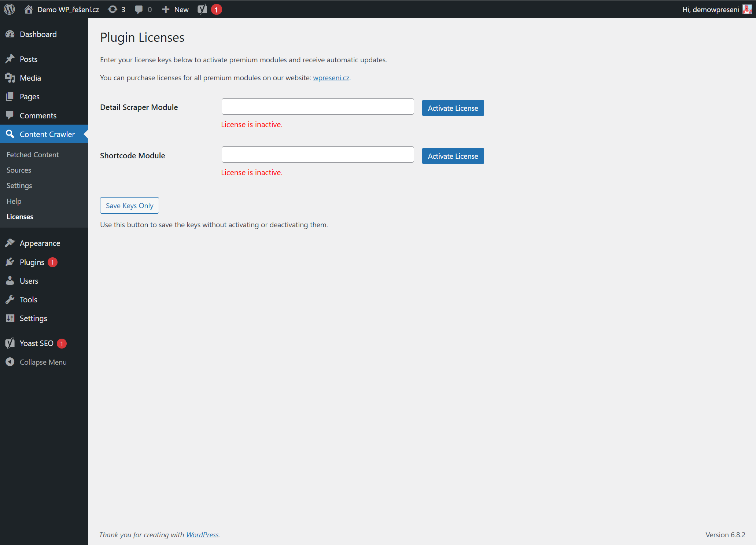
Task: Activate the Detail Scraper Module license
Action: (453, 108)
